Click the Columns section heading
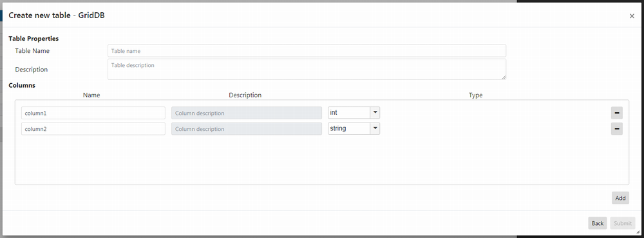Viewport: 644px width, 238px height. click(22, 86)
